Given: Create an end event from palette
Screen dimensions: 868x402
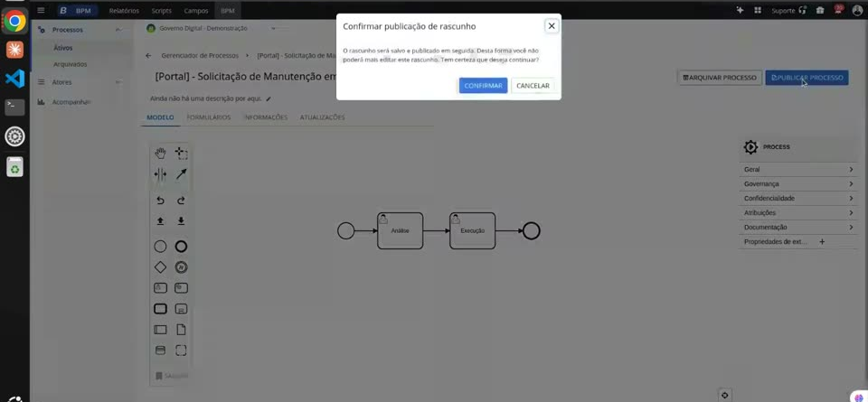Looking at the screenshot, I should (181, 247).
